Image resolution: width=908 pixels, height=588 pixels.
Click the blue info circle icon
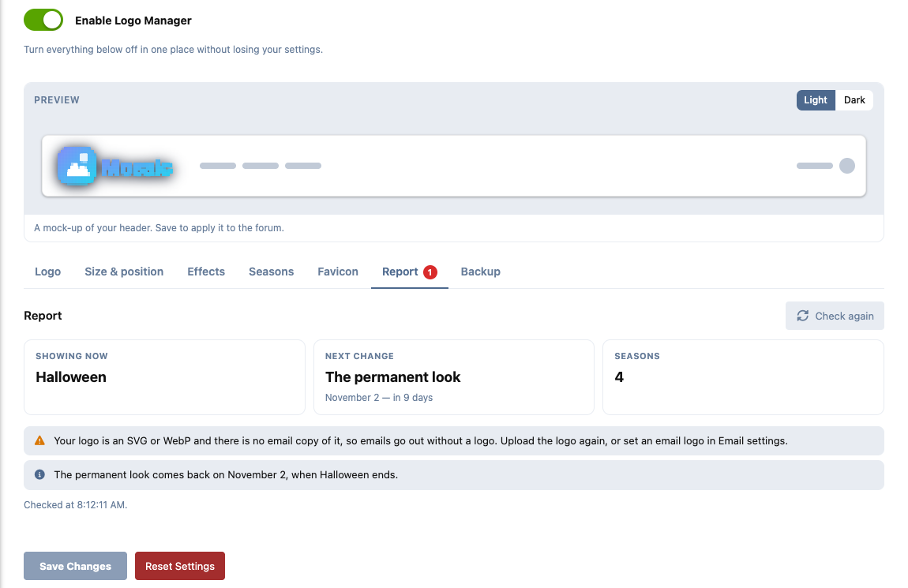pyautogui.click(x=39, y=474)
